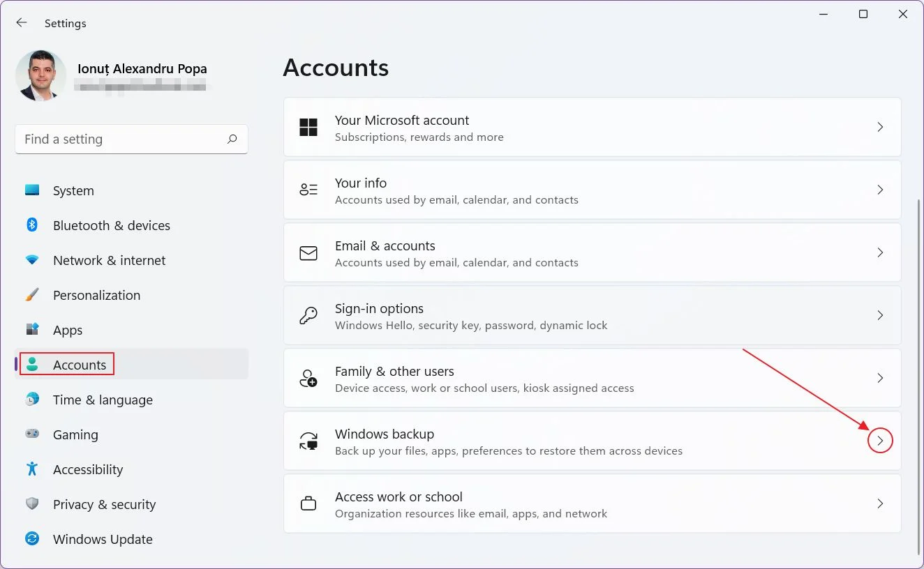The width and height of the screenshot is (924, 569).
Task: Expand Your Microsoft account chevron
Action: pyautogui.click(x=880, y=127)
